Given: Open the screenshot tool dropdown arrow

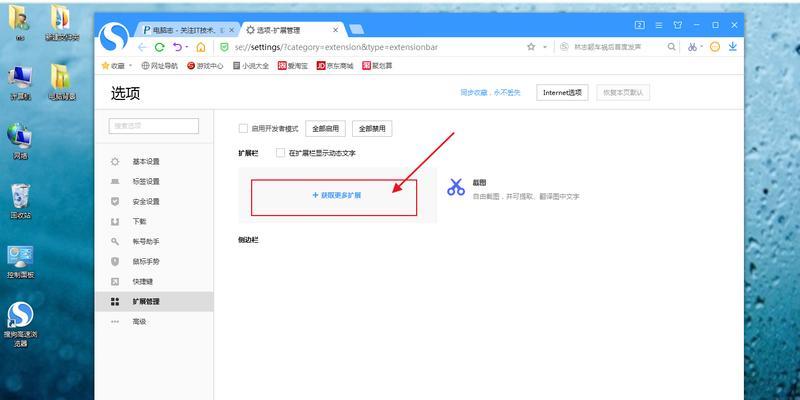Looking at the screenshot, I should click(702, 47).
